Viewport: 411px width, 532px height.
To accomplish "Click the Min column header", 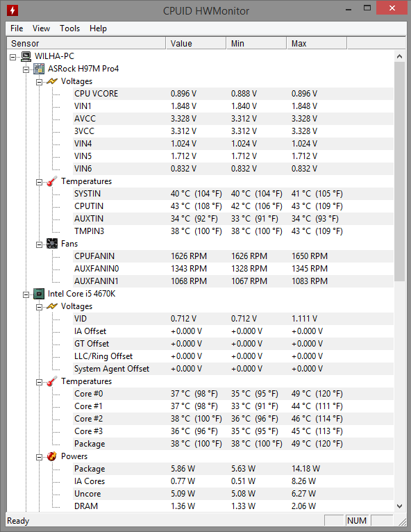I will pos(256,44).
